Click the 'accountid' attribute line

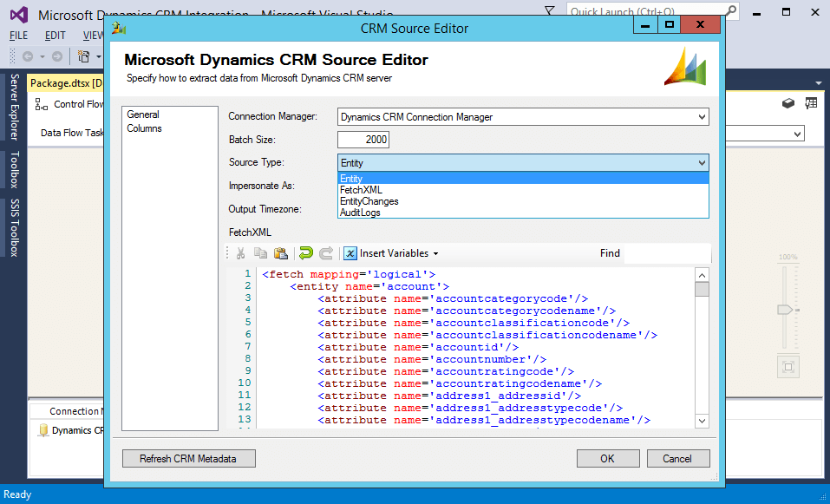418,347
